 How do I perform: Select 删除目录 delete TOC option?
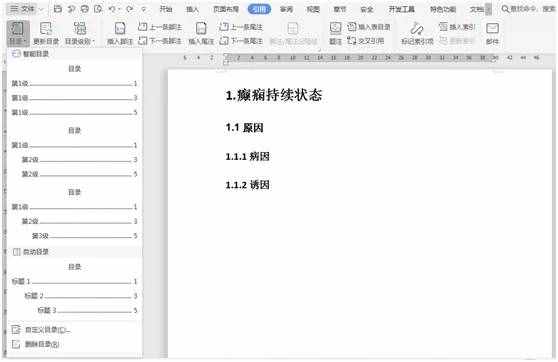click(36, 344)
